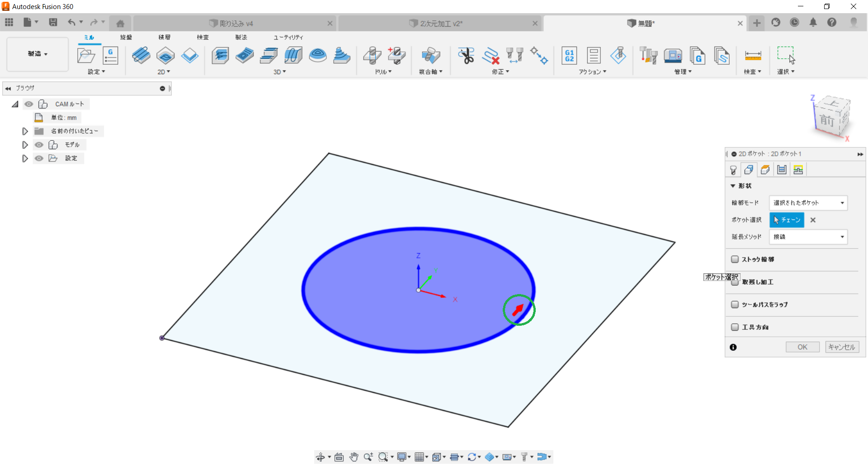Click the G1 G2 post process icon
The height and width of the screenshot is (466, 868).
tap(569, 56)
